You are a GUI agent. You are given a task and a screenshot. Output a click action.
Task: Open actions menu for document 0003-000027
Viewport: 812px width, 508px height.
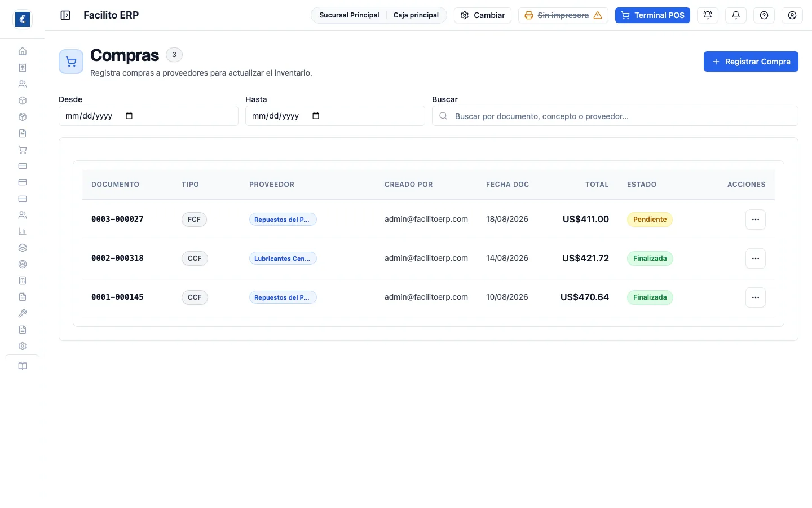click(x=756, y=220)
